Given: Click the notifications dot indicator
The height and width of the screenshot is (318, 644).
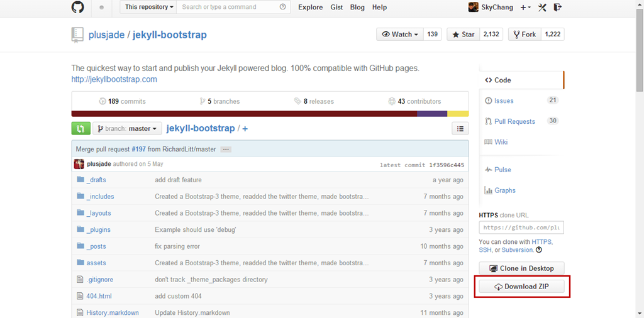Looking at the screenshot, I should 102,8.
